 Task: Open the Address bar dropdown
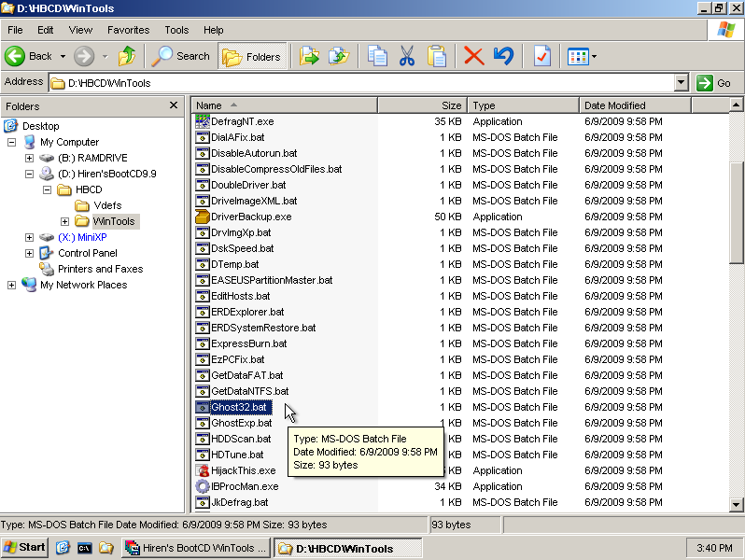pyautogui.click(x=681, y=83)
